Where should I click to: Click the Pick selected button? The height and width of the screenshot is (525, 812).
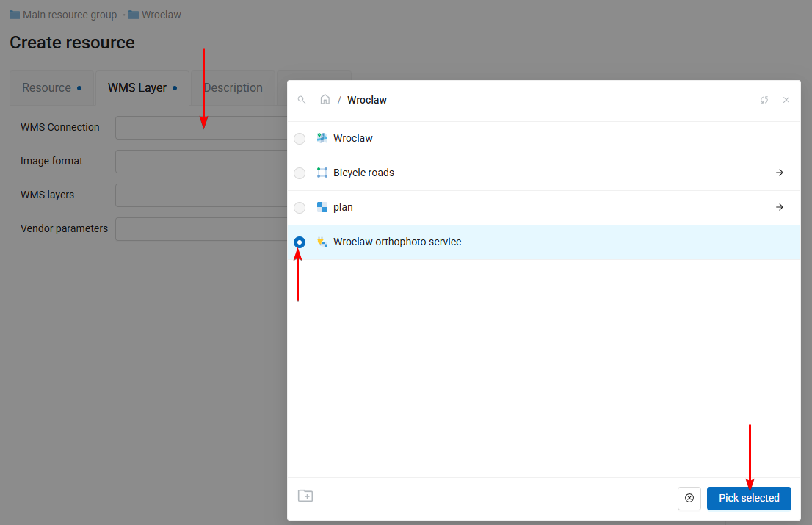[x=749, y=498]
